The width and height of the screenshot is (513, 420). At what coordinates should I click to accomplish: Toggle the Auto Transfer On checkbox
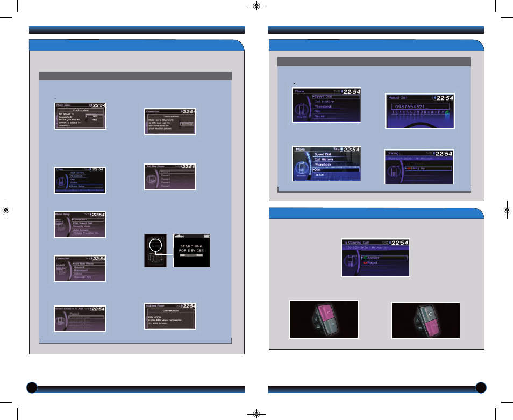coord(75,233)
